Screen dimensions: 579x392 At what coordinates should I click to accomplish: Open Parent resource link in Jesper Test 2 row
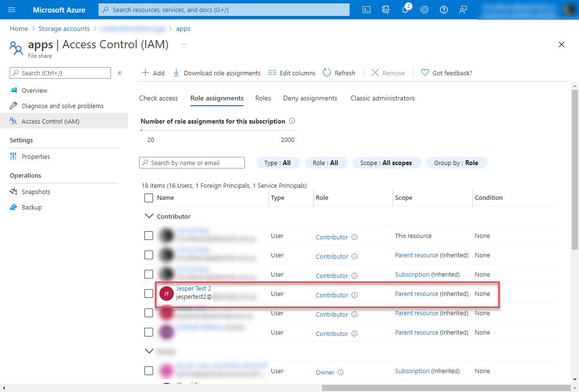pyautogui.click(x=417, y=294)
